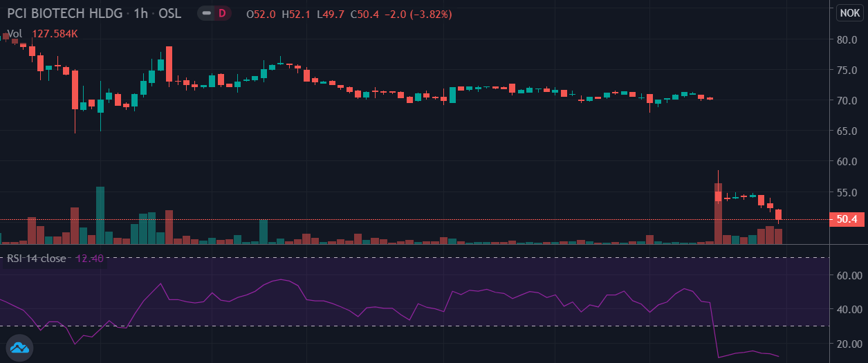Select the Vol indicator legend label

15,33
